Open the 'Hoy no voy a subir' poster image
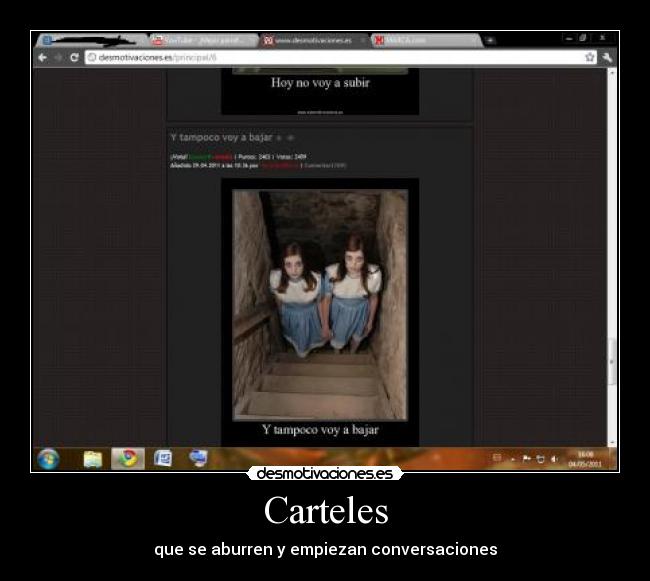Image resolution: width=650 pixels, height=581 pixels. coord(320,91)
